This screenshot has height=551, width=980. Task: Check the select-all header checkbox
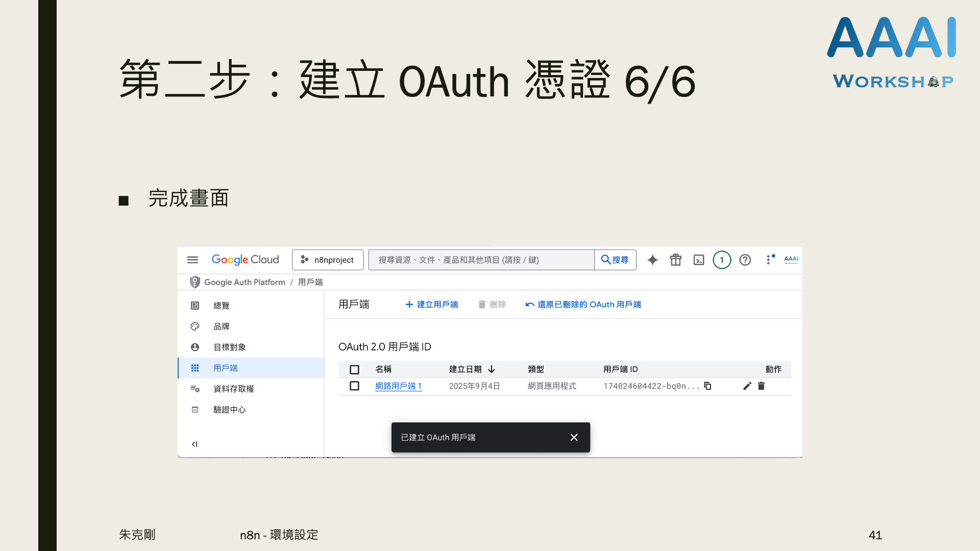[x=354, y=369]
